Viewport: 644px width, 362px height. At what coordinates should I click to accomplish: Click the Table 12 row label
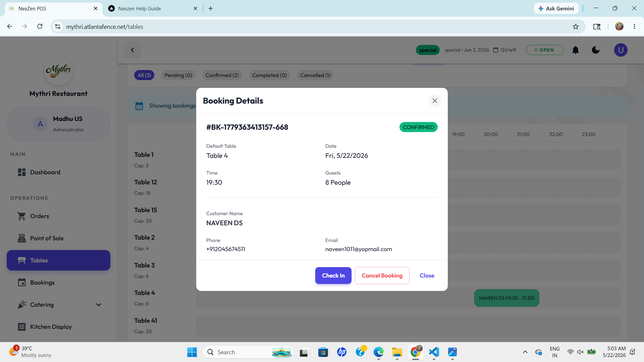[x=146, y=182]
